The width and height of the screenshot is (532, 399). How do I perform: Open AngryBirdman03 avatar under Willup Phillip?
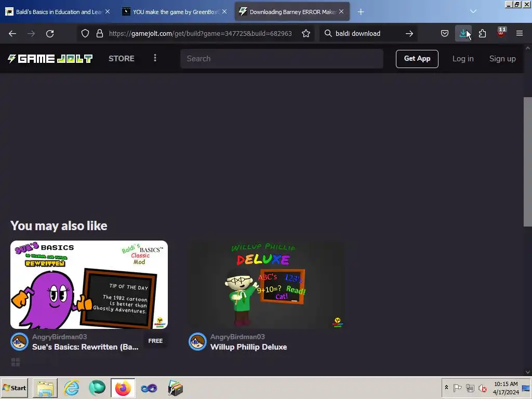(197, 342)
